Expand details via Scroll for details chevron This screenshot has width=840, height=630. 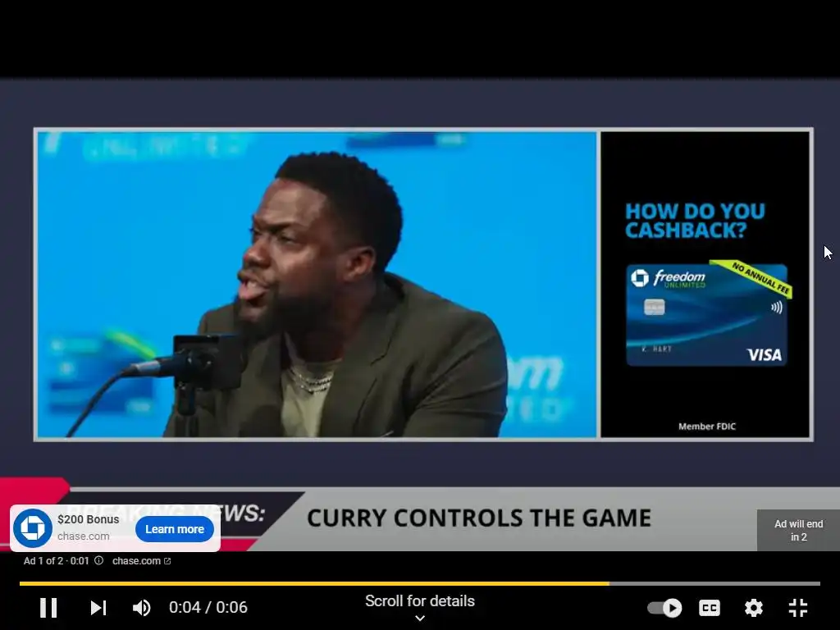(x=420, y=618)
